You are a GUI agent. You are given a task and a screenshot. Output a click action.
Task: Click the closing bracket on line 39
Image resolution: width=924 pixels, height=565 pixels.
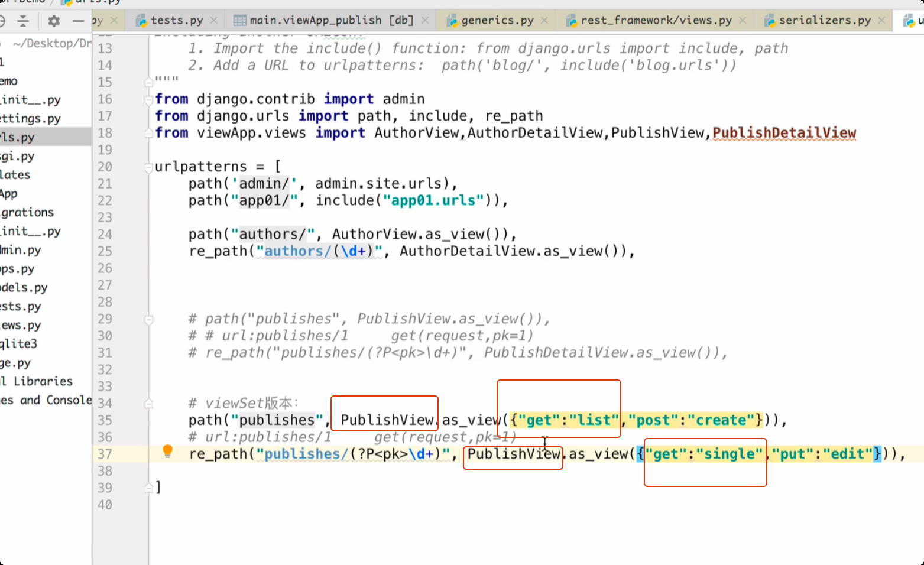tap(158, 488)
